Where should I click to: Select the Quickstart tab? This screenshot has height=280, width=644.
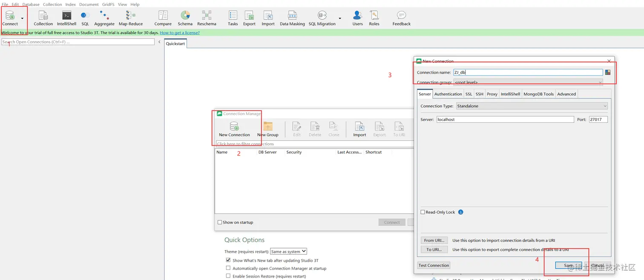175,43
